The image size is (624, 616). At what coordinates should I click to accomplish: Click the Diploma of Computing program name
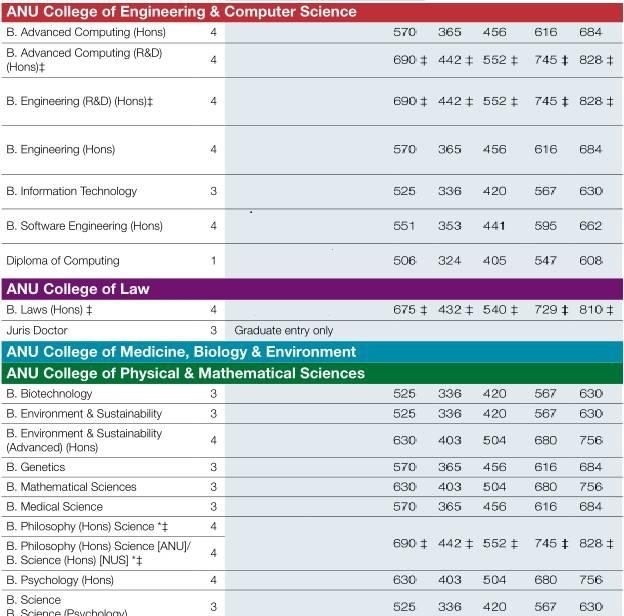[x=62, y=261]
